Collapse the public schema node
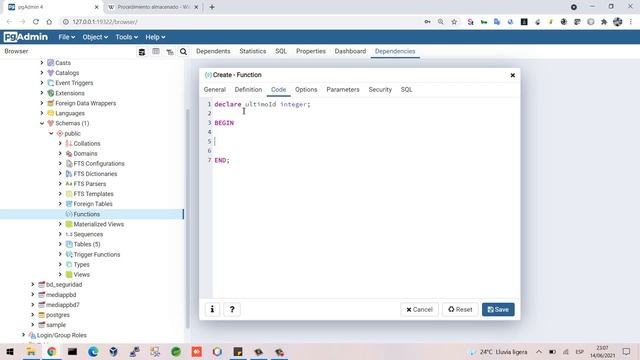This screenshot has width=640, height=360. pyautogui.click(x=51, y=133)
